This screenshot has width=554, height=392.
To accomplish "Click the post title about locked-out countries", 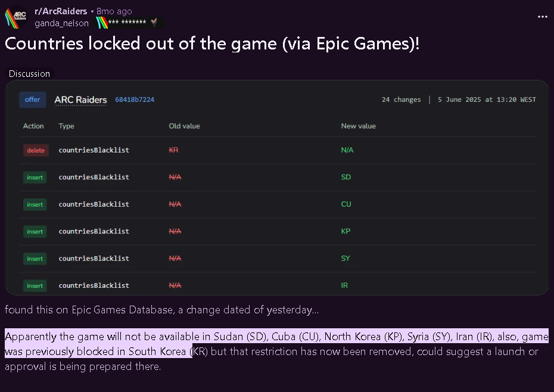I will click(x=212, y=43).
